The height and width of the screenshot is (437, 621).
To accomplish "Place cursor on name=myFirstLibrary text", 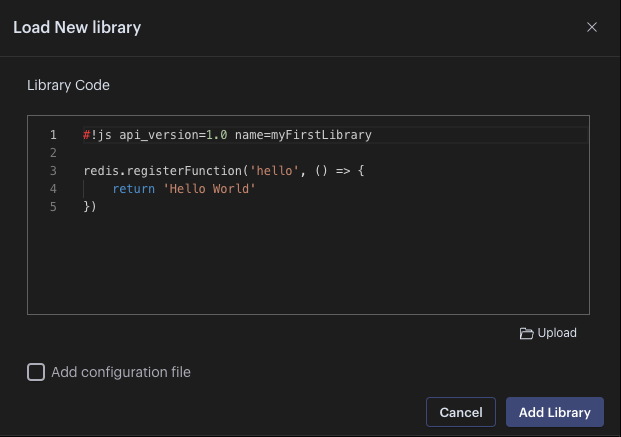I will [303, 135].
